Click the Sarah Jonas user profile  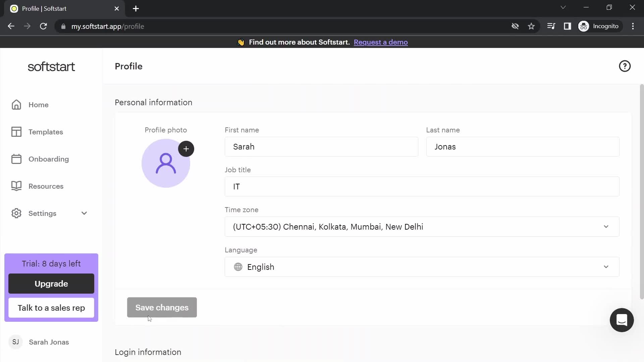pyautogui.click(x=49, y=342)
